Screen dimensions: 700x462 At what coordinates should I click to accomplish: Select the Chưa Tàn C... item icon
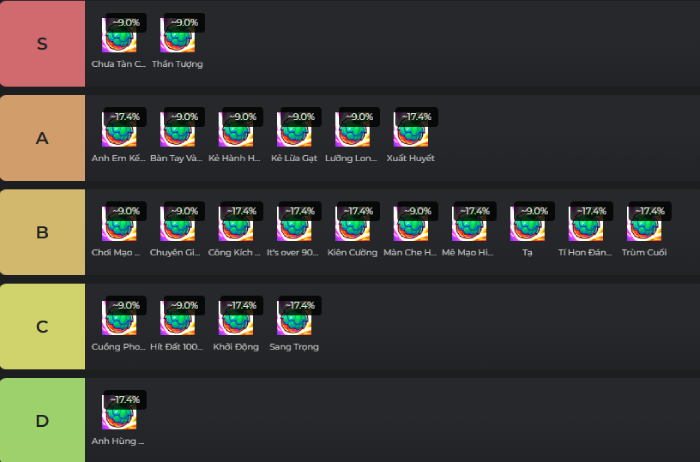pos(119,37)
